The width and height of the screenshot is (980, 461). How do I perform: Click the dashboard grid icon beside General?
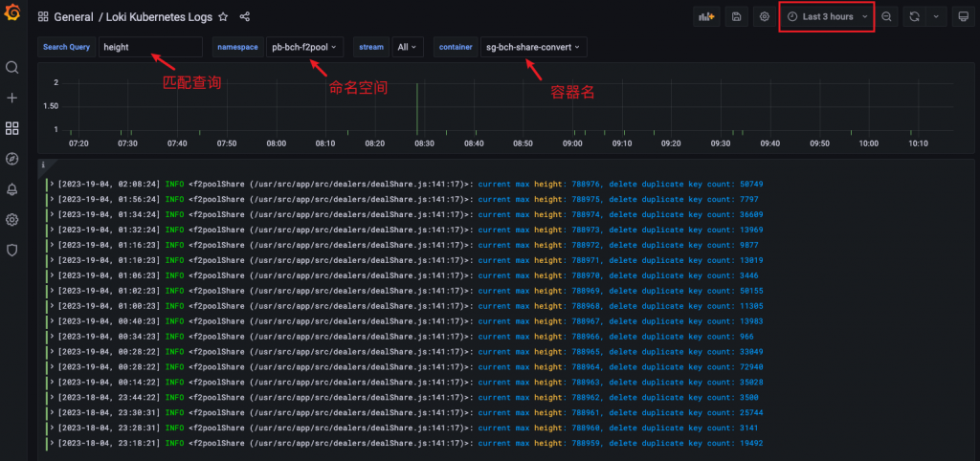point(43,17)
